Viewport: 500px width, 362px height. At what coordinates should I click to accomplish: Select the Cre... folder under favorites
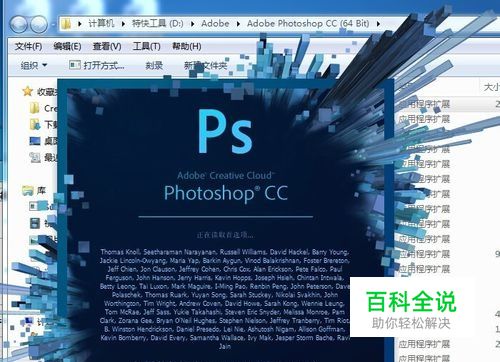[x=43, y=108]
